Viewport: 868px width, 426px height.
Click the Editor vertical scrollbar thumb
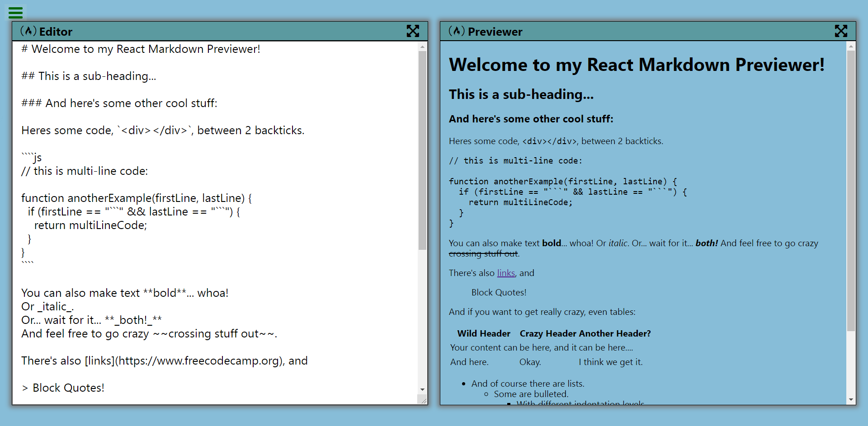click(x=422, y=150)
